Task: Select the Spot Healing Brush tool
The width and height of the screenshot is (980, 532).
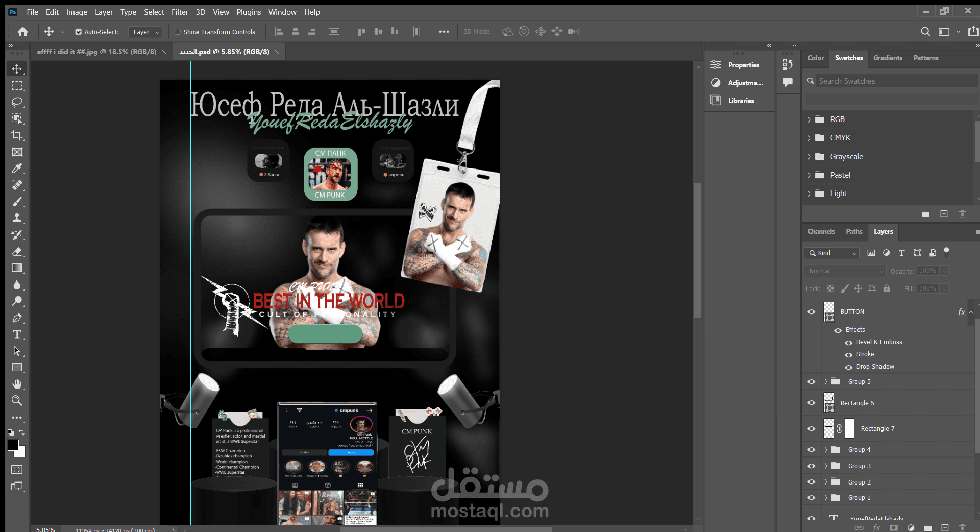Action: tap(17, 185)
